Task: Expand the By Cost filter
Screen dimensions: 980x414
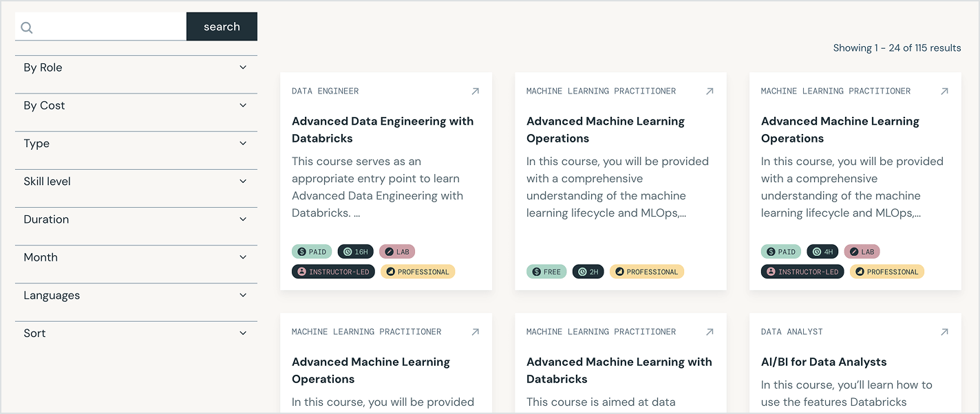Action: click(x=136, y=105)
